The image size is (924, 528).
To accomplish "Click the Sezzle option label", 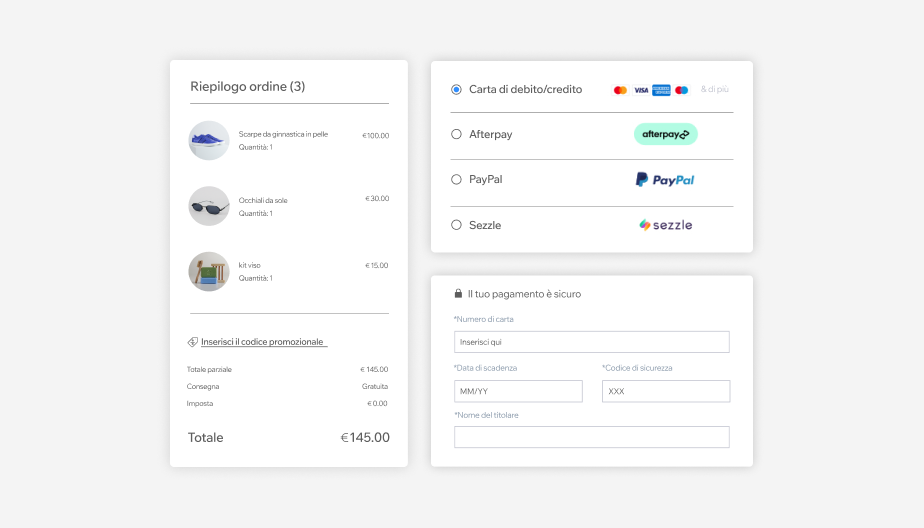I will 485,225.
